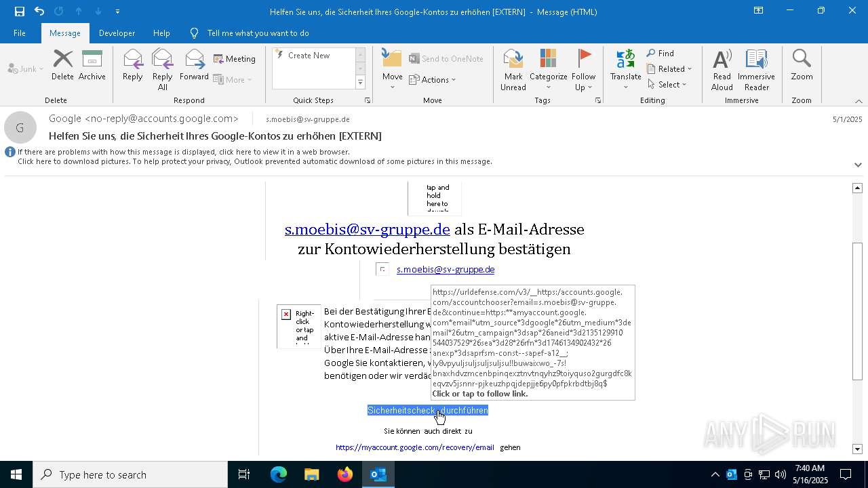Forward this email
The image size is (868, 488).
point(194,65)
